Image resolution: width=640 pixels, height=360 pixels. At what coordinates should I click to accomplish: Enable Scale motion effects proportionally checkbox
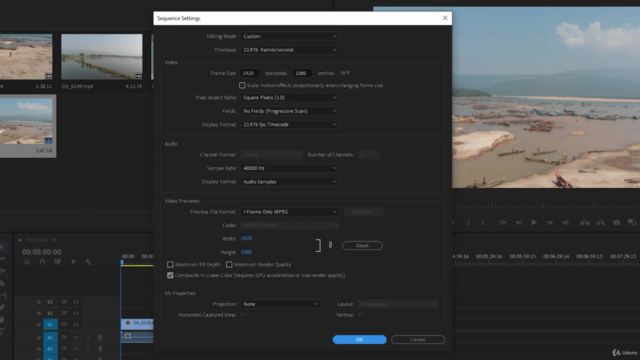tap(242, 85)
